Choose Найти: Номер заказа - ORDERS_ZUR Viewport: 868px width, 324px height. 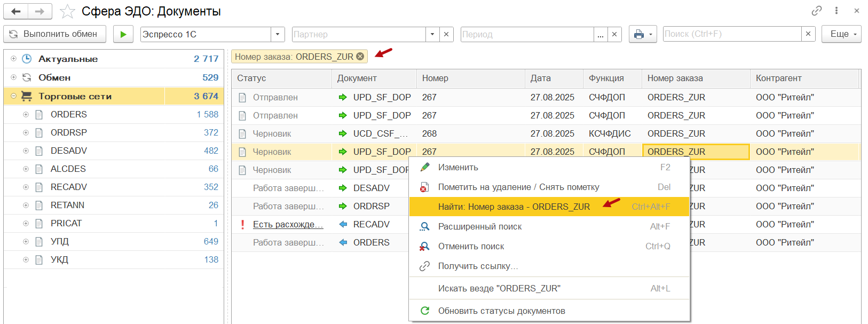[x=549, y=207]
